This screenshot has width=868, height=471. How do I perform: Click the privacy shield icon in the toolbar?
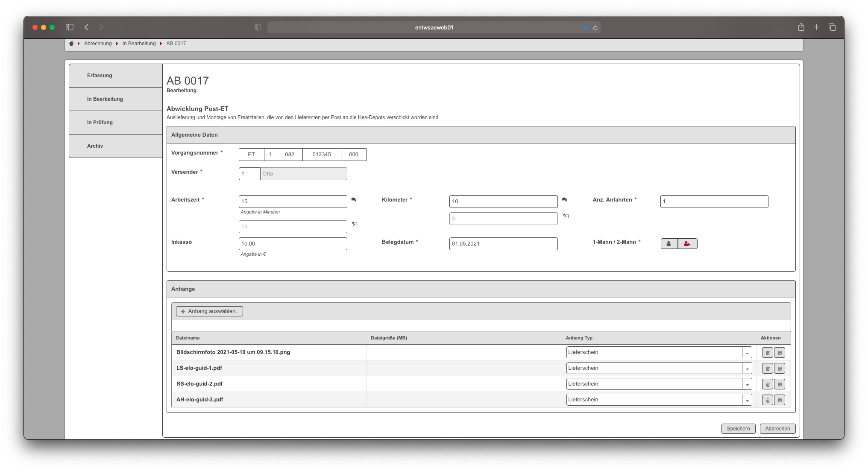[258, 27]
